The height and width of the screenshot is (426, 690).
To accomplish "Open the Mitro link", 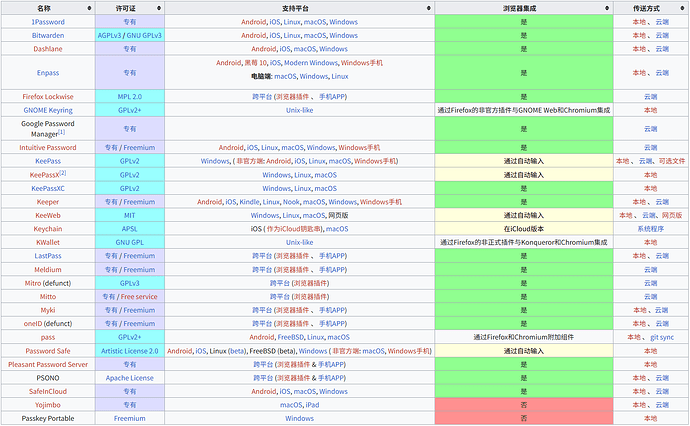I will point(33,283).
